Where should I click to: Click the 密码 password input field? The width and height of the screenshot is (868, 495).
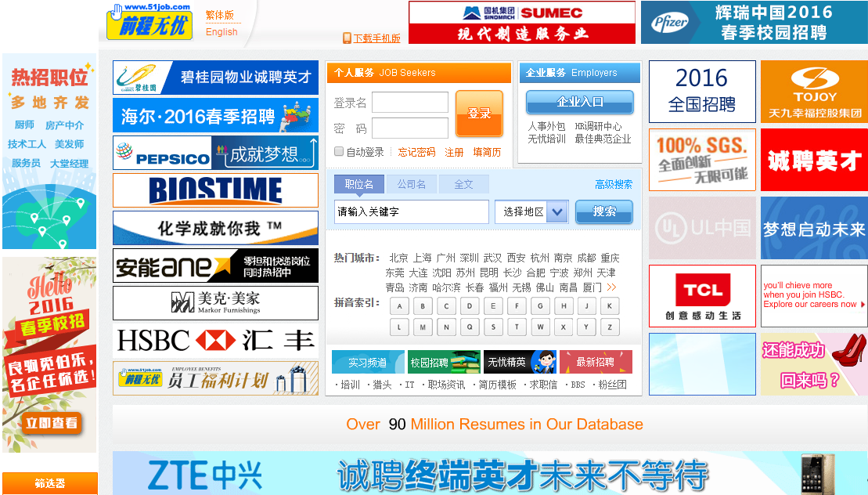click(410, 128)
